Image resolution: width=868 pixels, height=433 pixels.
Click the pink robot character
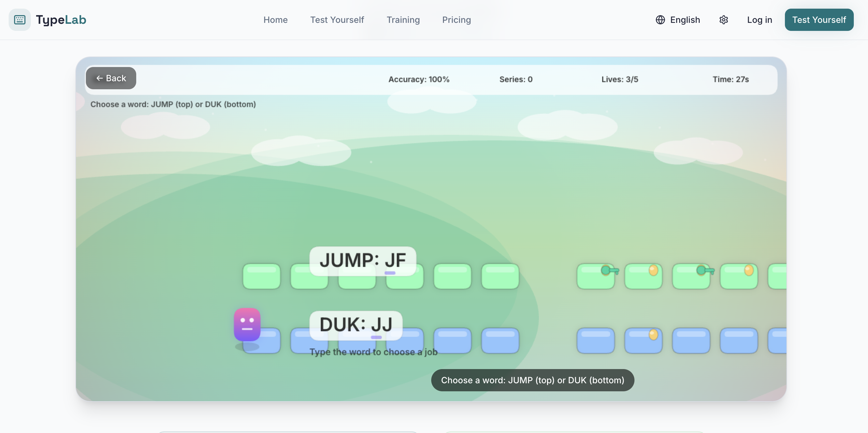click(247, 324)
